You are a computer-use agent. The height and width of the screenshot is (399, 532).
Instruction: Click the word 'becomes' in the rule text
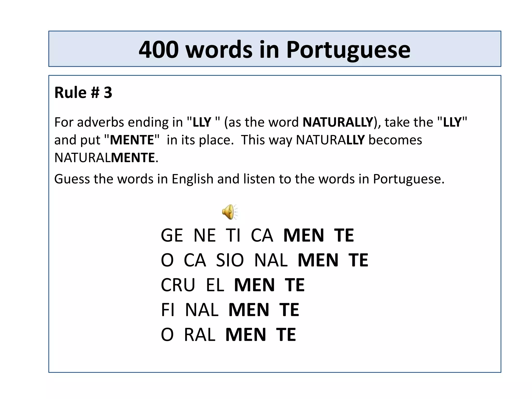[395, 140]
